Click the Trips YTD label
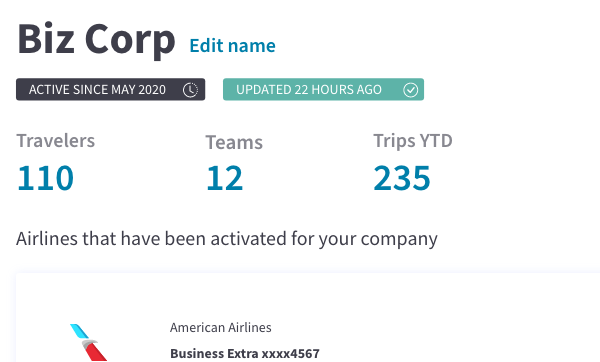Image resolution: width=600 pixels, height=362 pixels. point(413,141)
